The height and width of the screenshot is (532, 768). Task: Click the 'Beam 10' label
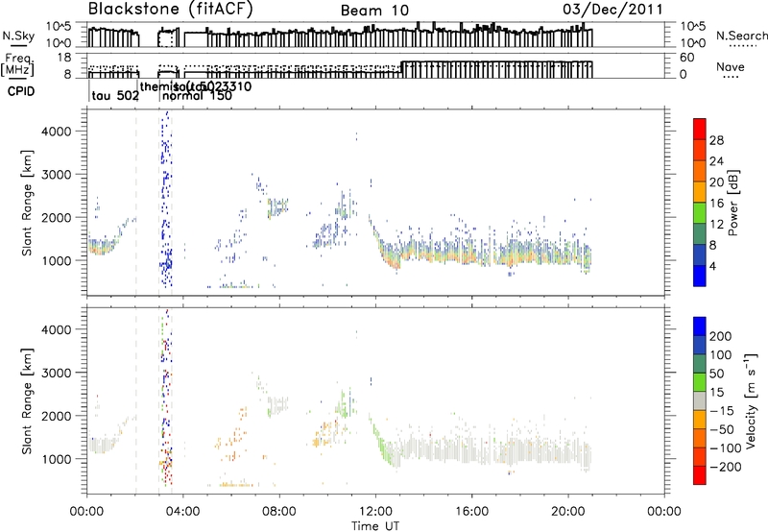click(374, 11)
